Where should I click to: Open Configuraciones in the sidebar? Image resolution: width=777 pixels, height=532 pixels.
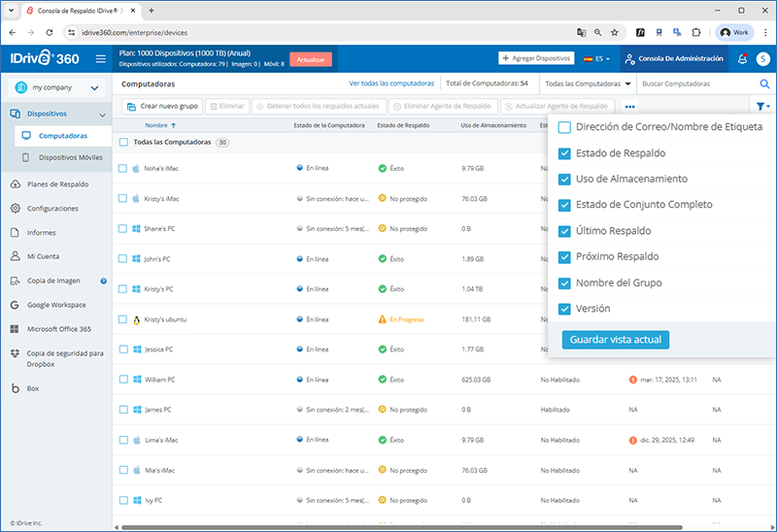coord(52,209)
